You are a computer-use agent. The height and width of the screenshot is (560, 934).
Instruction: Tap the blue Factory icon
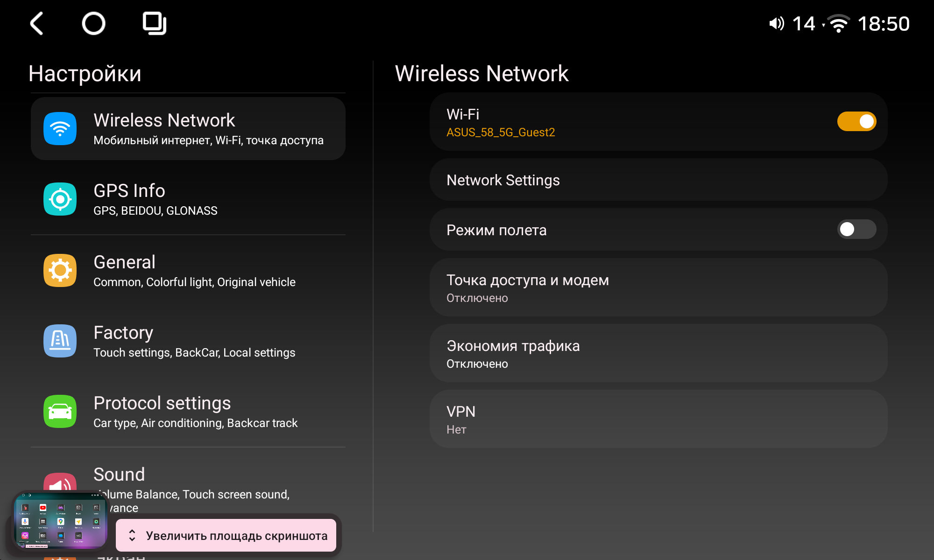coord(60,341)
